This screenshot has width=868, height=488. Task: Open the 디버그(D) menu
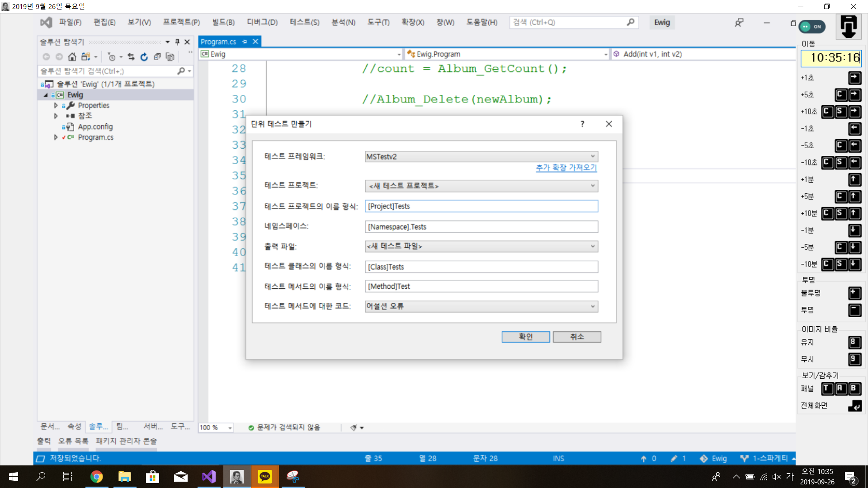[x=262, y=23]
